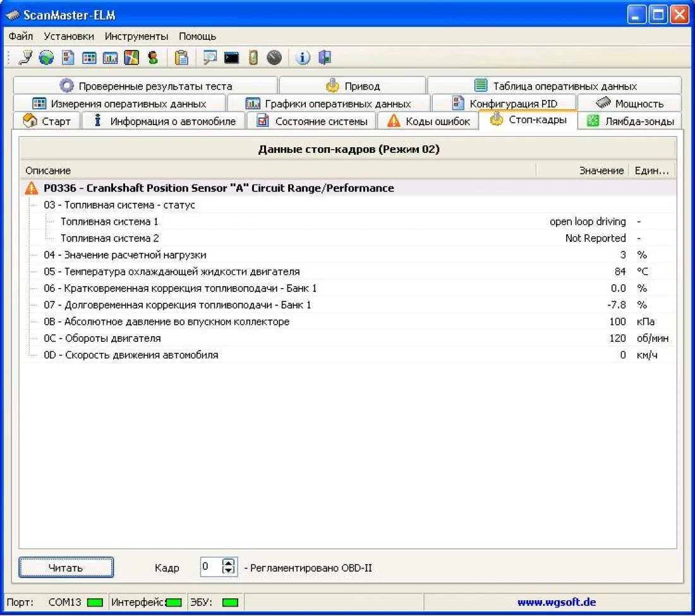Open the Инструменты menu

136,37
